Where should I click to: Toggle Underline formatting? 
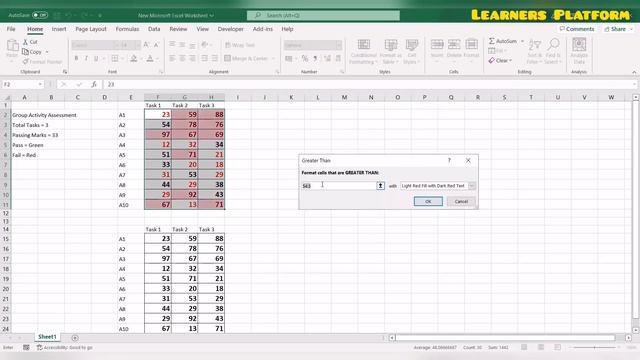[96, 58]
